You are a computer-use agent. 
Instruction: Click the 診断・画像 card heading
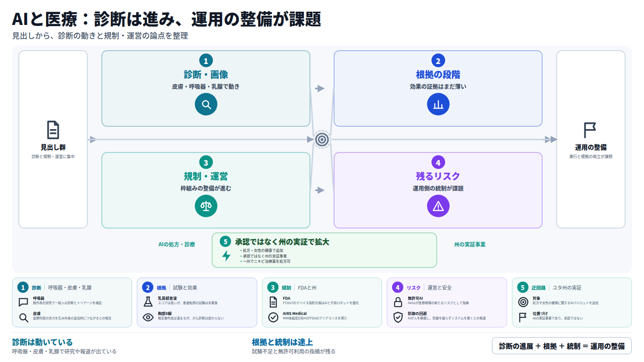[206, 74]
